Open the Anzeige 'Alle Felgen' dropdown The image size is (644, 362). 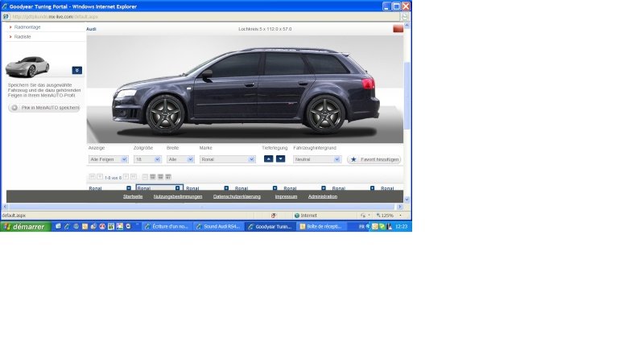(108, 159)
